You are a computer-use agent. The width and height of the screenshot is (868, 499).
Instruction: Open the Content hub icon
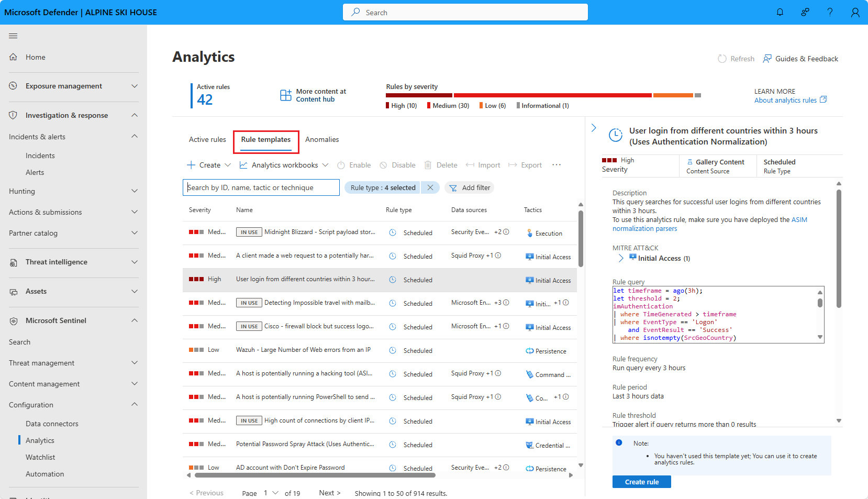pos(286,95)
